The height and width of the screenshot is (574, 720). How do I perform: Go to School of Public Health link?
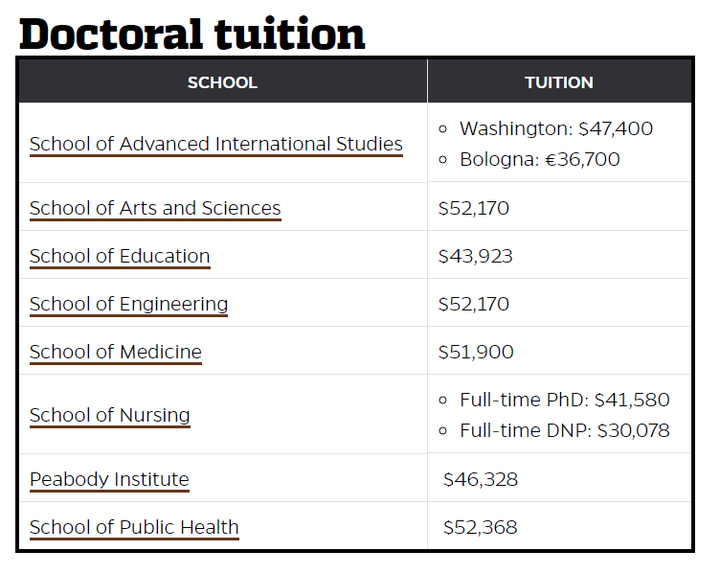(x=134, y=527)
